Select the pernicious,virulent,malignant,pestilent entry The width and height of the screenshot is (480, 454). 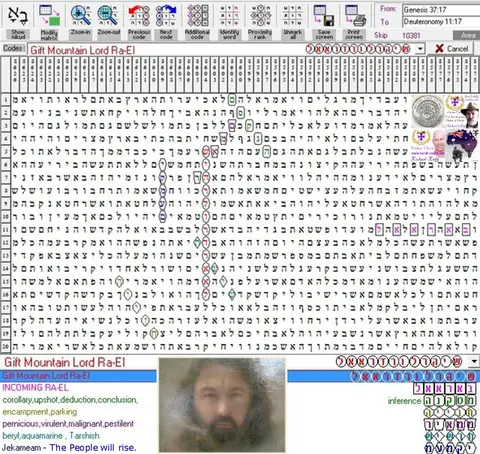[68, 424]
